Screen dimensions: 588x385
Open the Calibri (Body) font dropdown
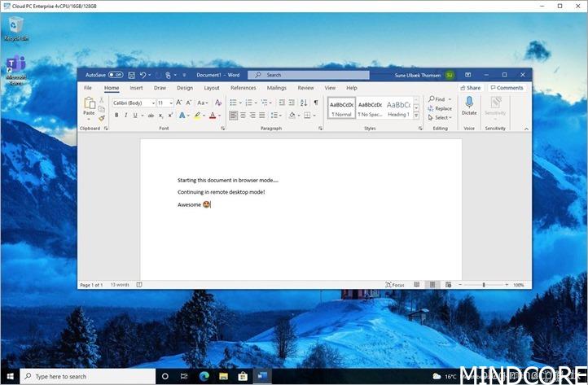click(133, 103)
